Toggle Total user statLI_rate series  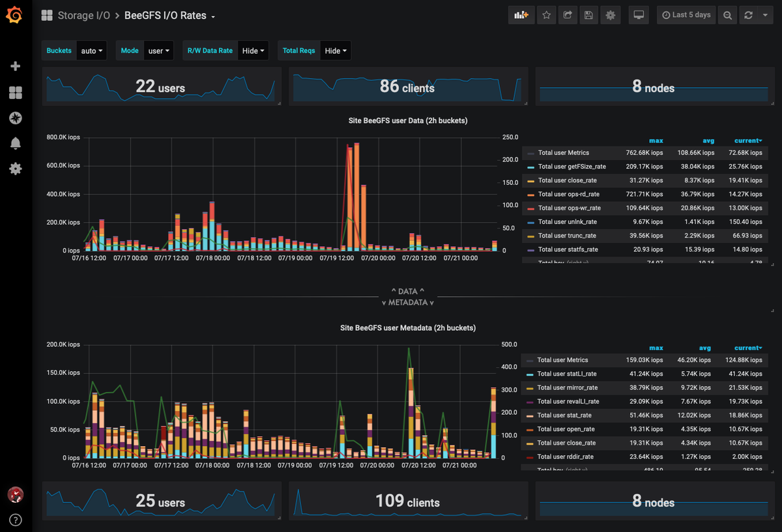point(567,374)
